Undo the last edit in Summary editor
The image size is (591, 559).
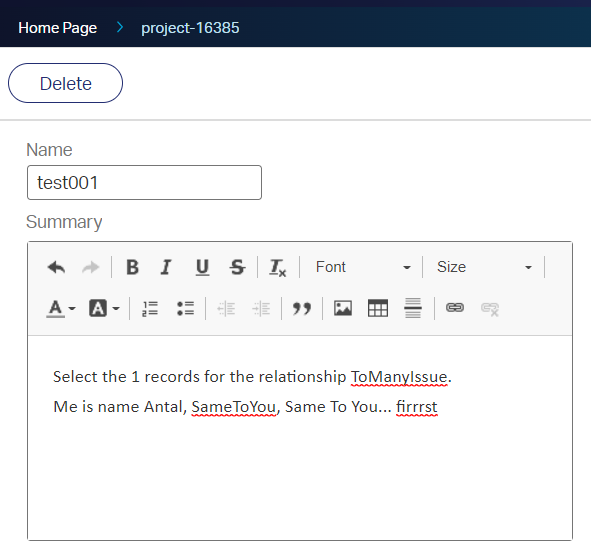57,267
